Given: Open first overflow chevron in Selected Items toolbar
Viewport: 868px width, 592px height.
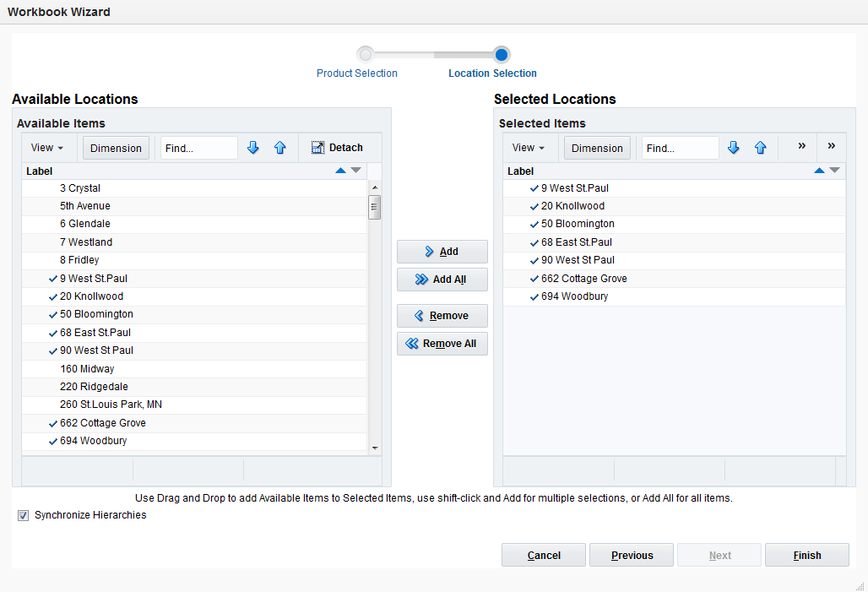Looking at the screenshot, I should pos(801,145).
